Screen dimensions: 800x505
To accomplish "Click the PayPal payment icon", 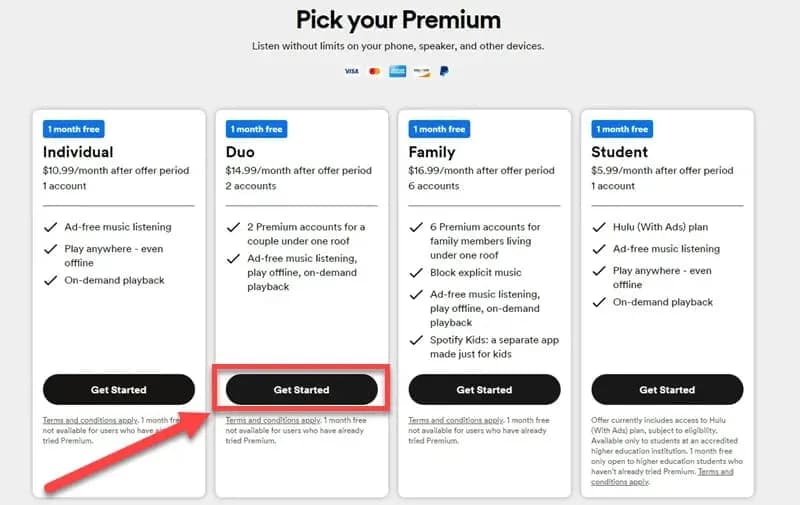I will click(444, 71).
